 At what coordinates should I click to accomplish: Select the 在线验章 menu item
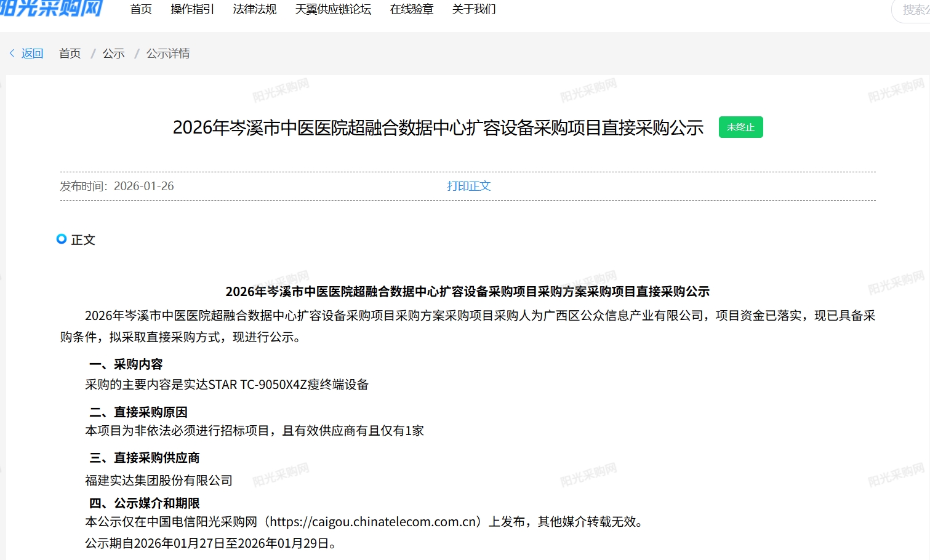pos(412,9)
